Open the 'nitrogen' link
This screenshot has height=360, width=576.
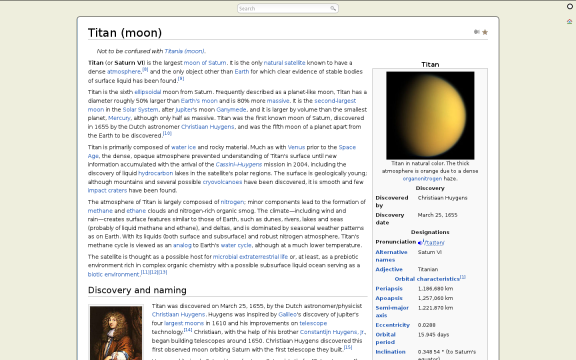click(x=232, y=202)
